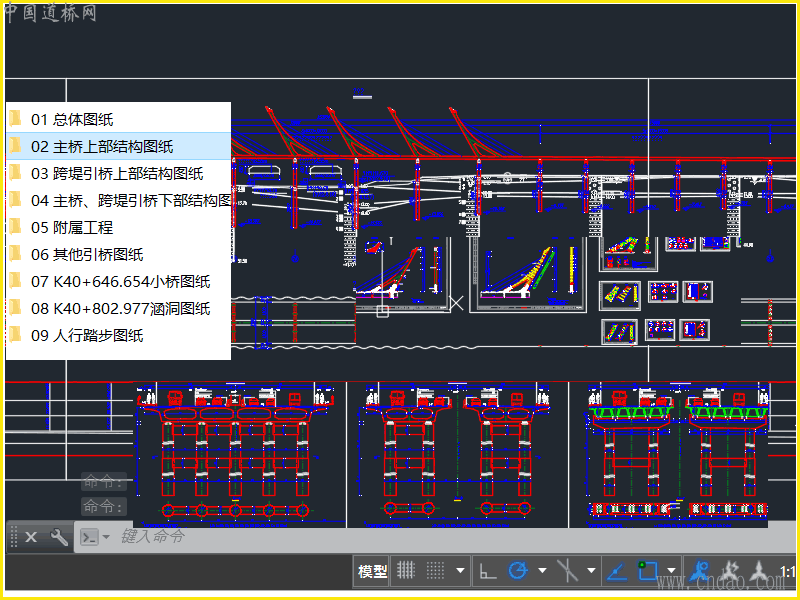
Task: Switch to 模型 model space button
Action: [372, 571]
